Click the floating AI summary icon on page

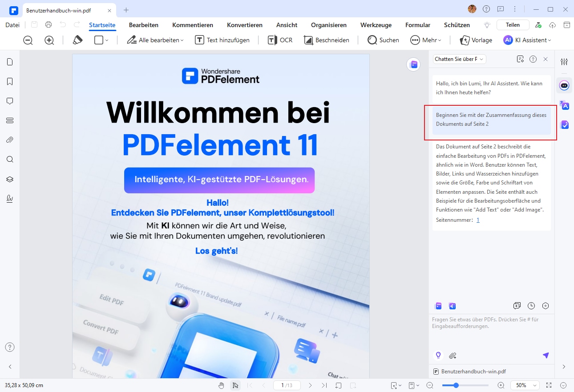414,64
